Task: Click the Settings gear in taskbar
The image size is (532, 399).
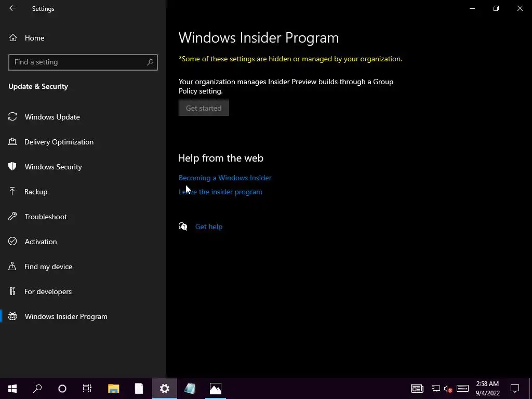Action: (165, 389)
